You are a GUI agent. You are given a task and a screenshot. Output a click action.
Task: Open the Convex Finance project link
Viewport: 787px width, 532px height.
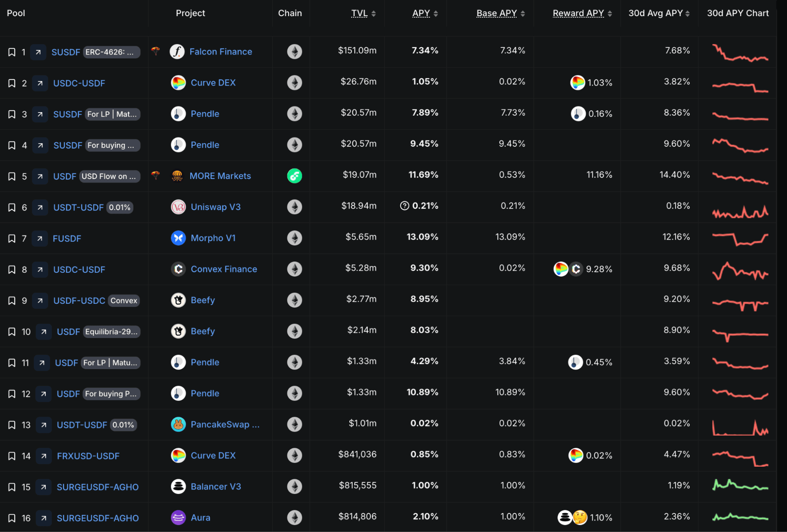pyautogui.click(x=224, y=269)
